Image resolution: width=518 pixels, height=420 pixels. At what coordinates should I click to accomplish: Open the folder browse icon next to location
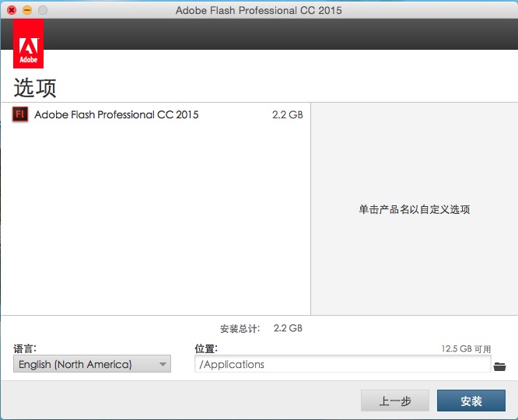[499, 366]
